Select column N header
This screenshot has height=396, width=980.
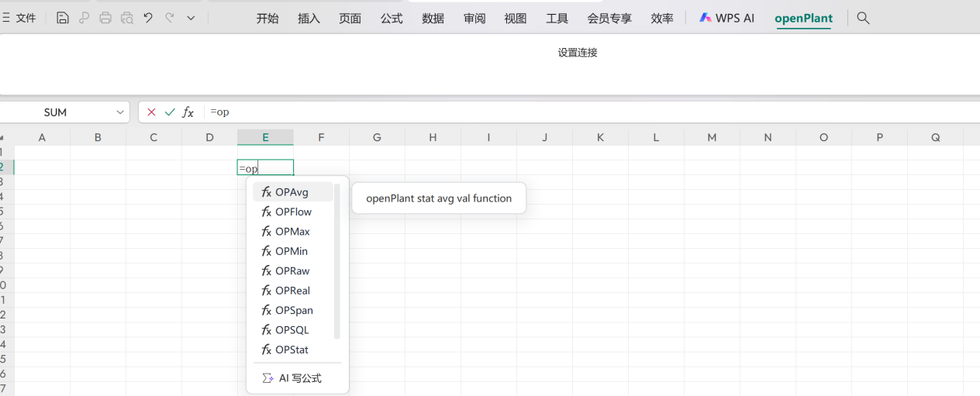click(768, 137)
